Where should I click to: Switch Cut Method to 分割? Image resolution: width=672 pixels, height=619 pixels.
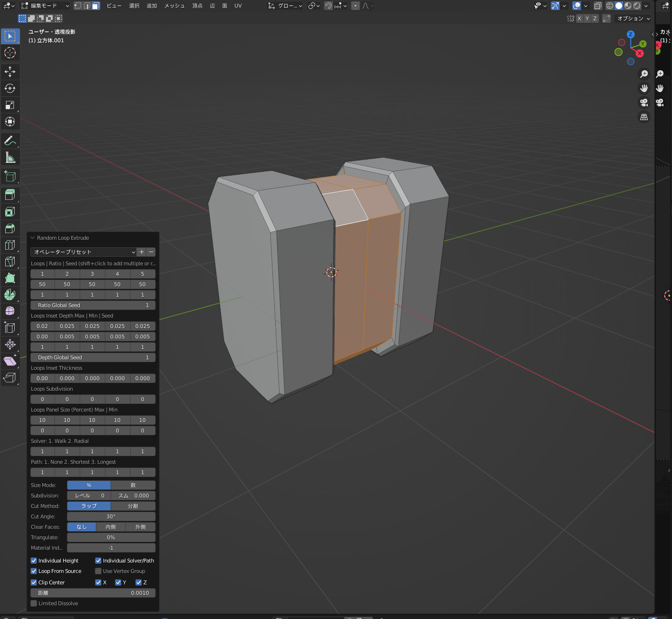click(x=133, y=506)
